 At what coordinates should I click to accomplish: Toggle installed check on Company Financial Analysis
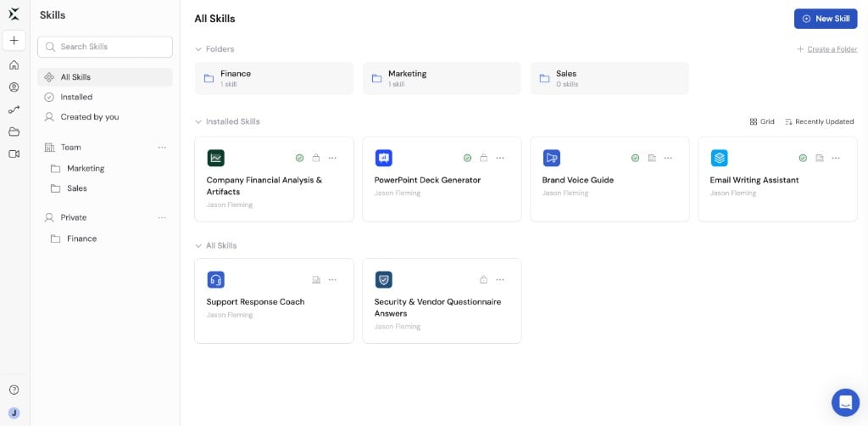(x=299, y=158)
